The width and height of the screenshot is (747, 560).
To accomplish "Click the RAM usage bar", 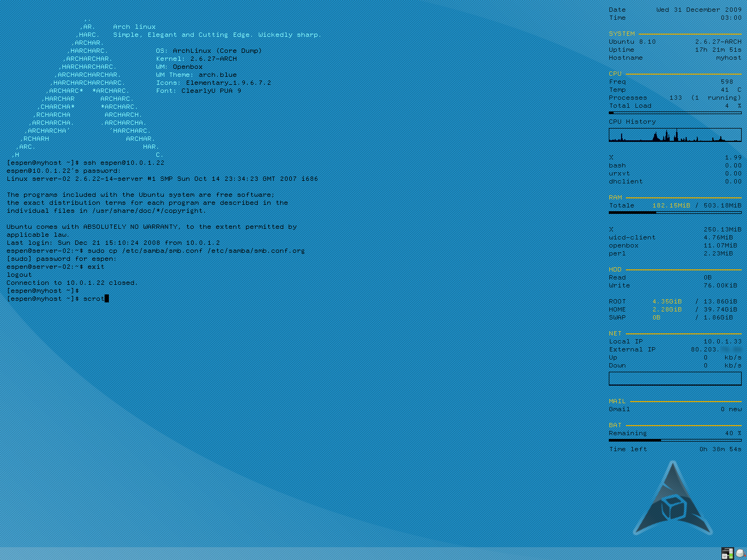I will click(675, 212).
